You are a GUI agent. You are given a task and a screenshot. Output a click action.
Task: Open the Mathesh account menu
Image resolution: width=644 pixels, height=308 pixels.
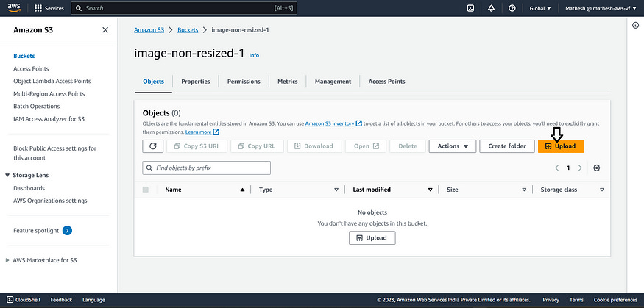click(600, 8)
